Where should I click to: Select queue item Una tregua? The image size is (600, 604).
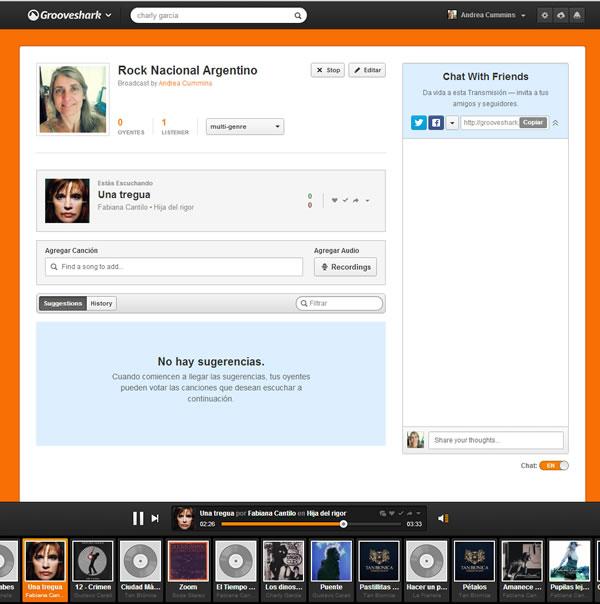[x=45, y=569]
